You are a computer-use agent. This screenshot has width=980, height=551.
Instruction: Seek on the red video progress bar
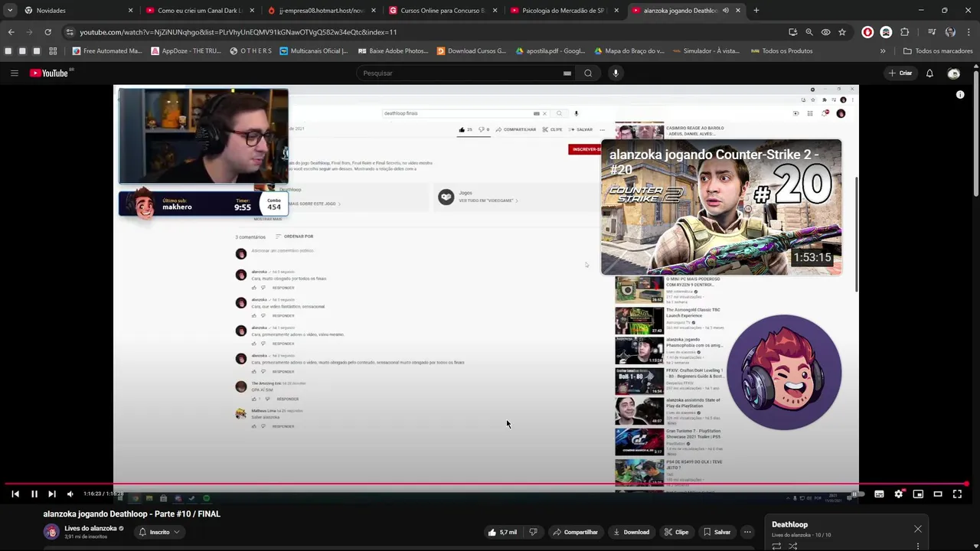point(485,484)
